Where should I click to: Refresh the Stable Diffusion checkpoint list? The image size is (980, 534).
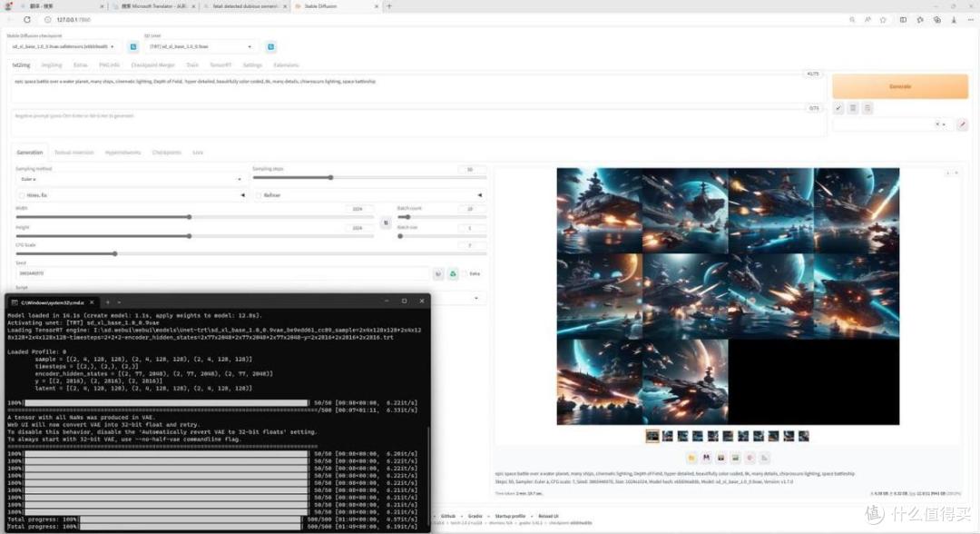(133, 47)
